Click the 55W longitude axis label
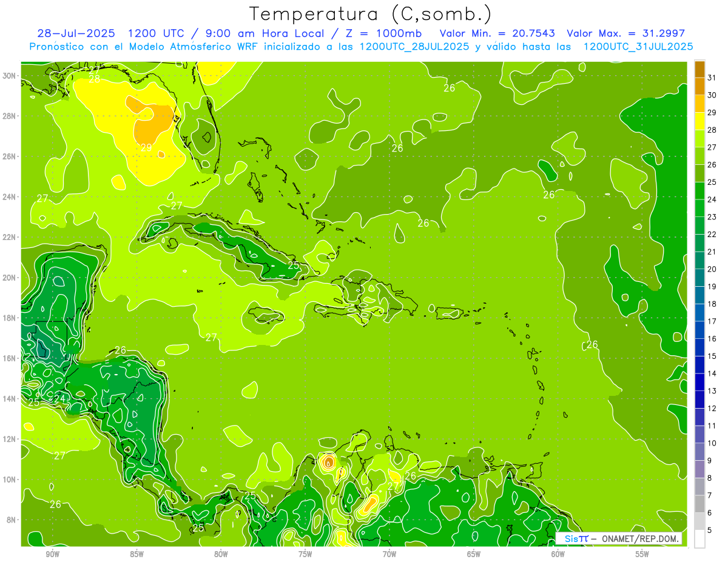This screenshot has height=562, width=728. point(642,555)
